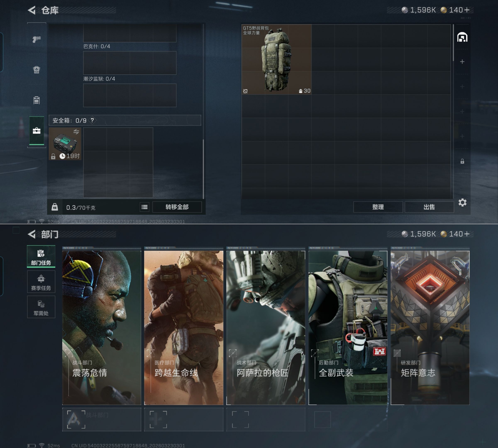Click the locked stash slot padlock icon
498x448 pixels.
click(462, 162)
